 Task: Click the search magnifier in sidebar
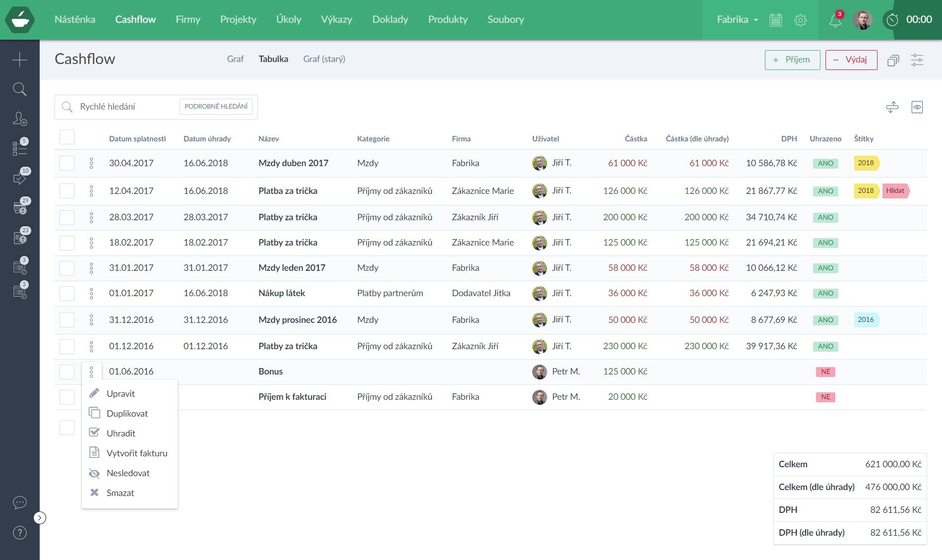click(19, 89)
